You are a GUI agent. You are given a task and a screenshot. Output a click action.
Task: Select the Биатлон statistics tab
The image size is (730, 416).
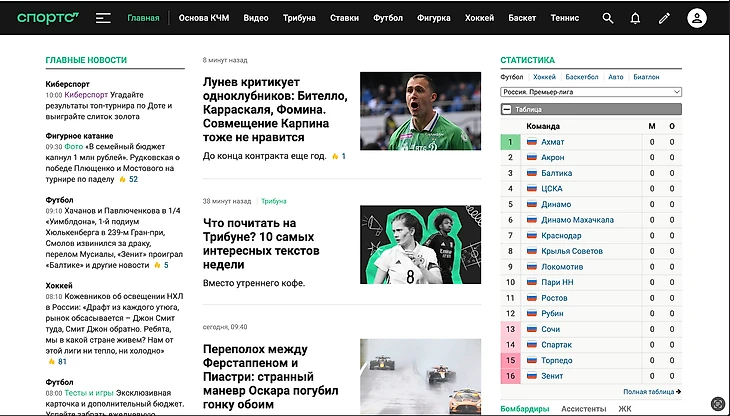646,77
